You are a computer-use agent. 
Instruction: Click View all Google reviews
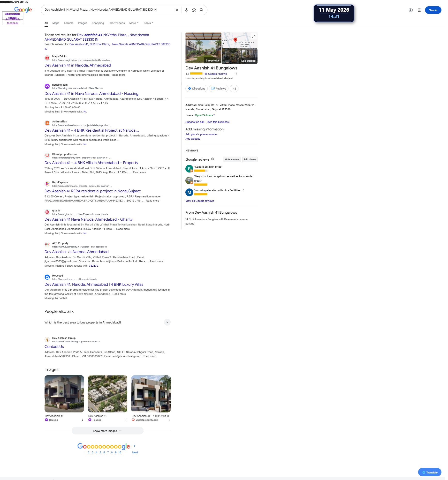point(200,201)
